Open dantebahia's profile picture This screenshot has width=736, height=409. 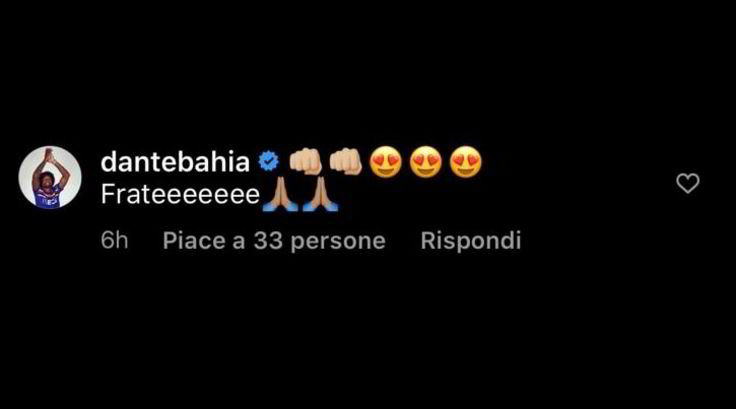click(x=50, y=177)
